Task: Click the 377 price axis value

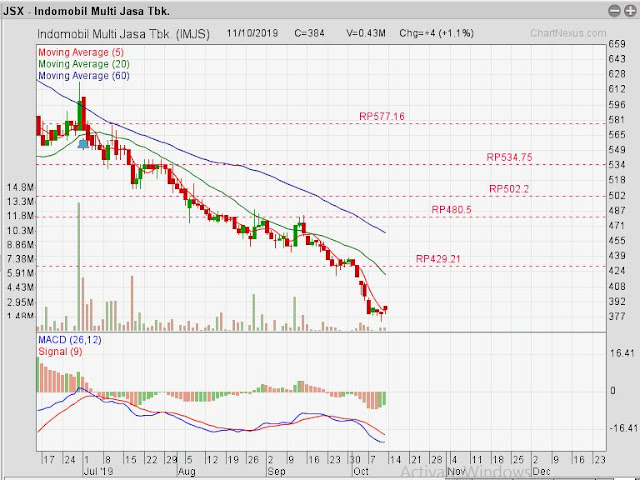Action: [x=616, y=316]
